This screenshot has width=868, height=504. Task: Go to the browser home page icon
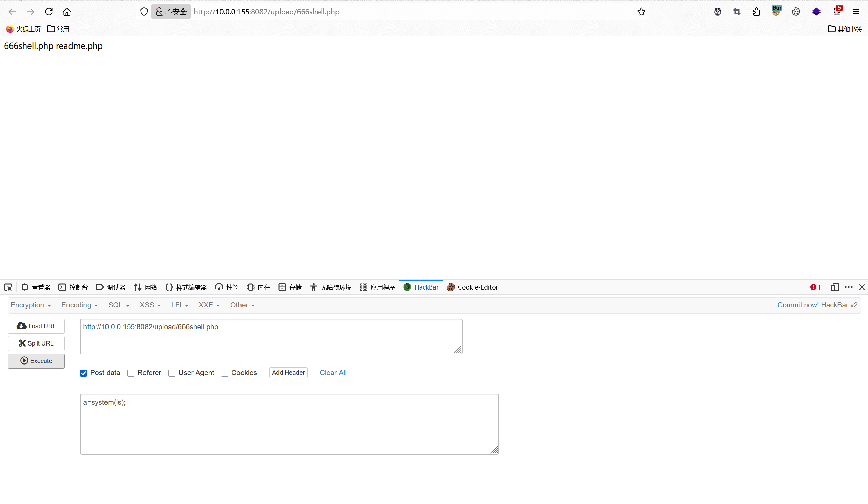pos(67,12)
